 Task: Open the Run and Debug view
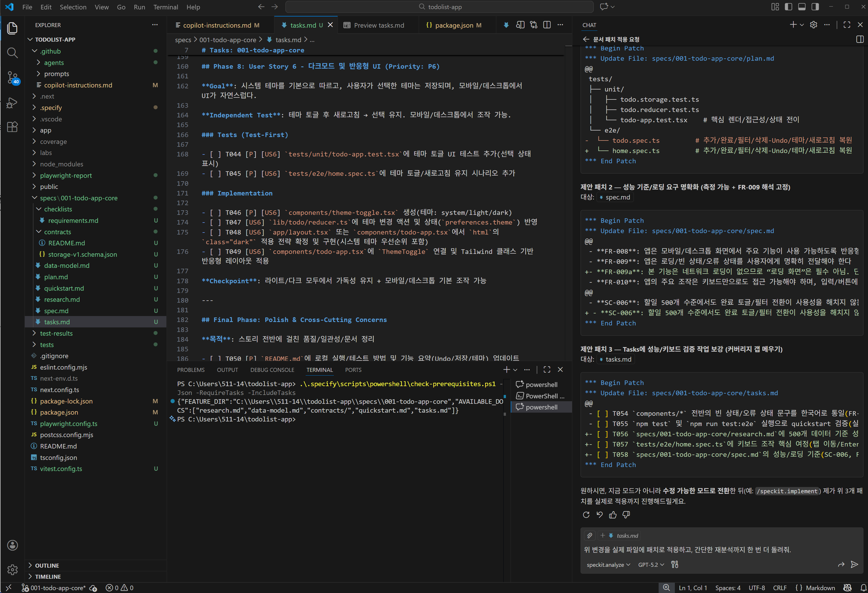coord(12,103)
